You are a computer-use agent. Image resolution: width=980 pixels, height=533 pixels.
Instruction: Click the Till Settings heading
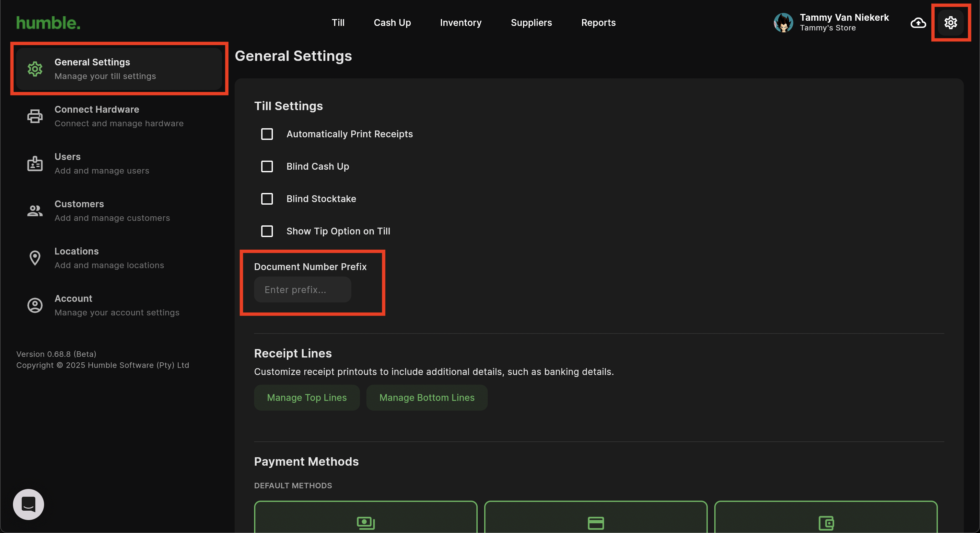(288, 106)
